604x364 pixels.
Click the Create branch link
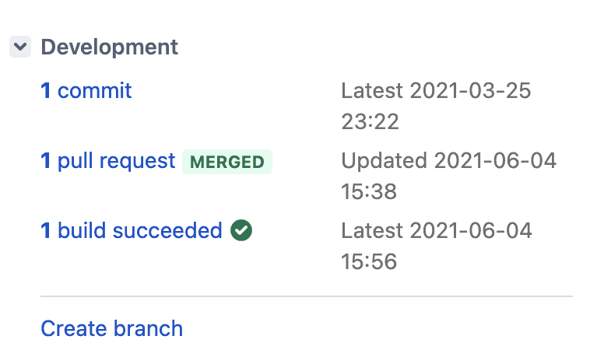pos(112,328)
